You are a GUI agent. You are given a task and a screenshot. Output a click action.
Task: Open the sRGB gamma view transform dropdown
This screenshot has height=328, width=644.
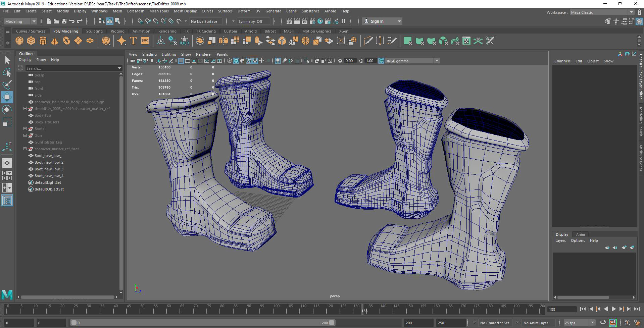[x=436, y=61]
